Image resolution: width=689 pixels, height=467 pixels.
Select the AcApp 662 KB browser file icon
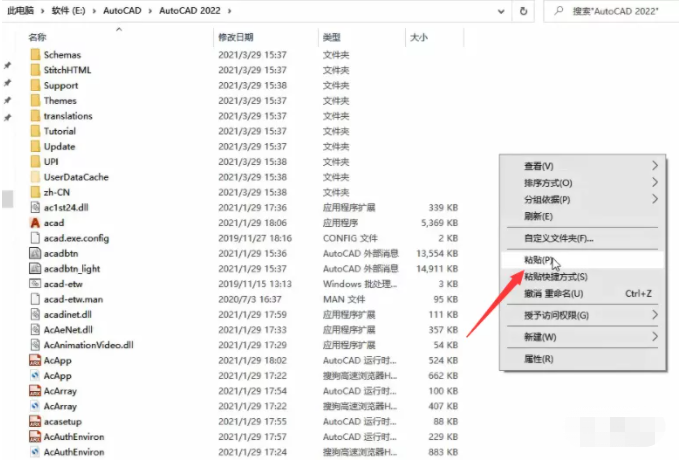[x=35, y=376]
